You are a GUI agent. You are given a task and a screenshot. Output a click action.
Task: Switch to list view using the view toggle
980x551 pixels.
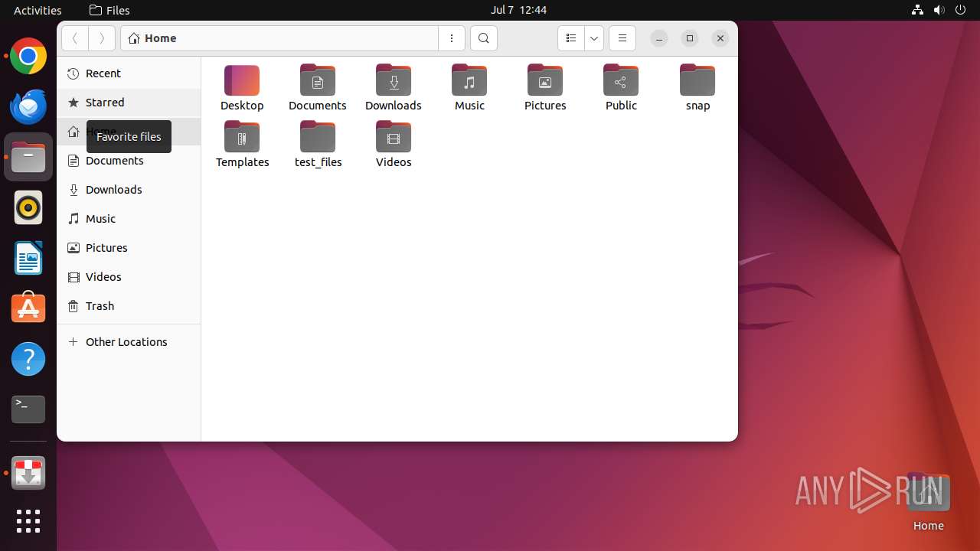(571, 38)
